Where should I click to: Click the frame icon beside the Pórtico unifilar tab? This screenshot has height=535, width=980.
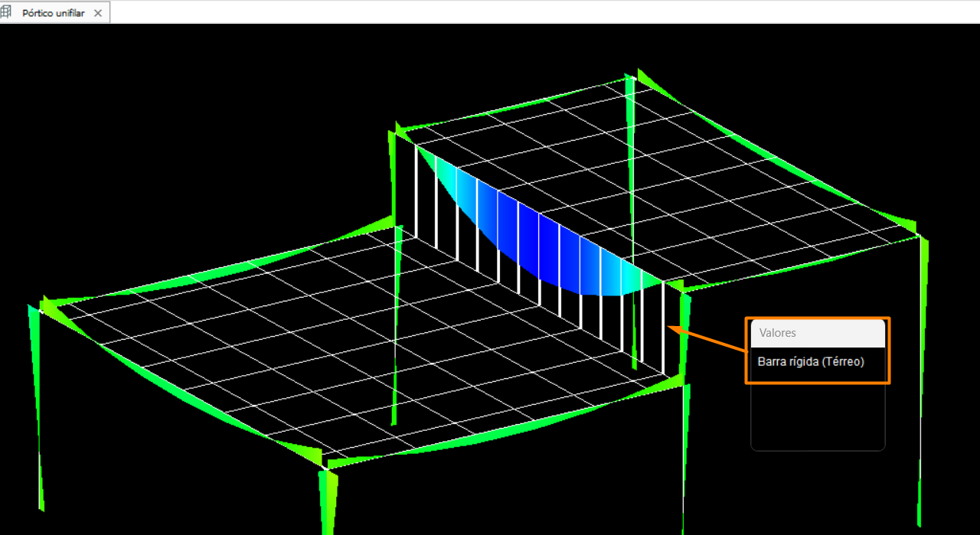click(6, 12)
